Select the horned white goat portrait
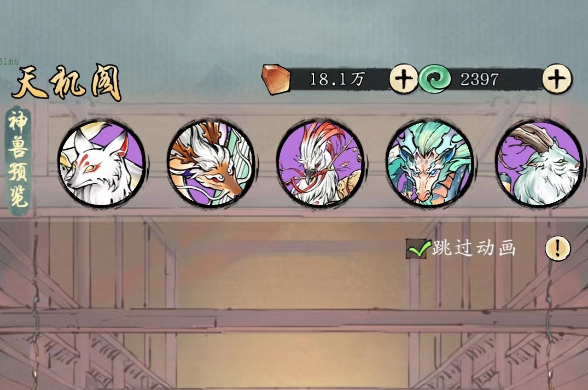The image size is (588, 390). (x=539, y=164)
